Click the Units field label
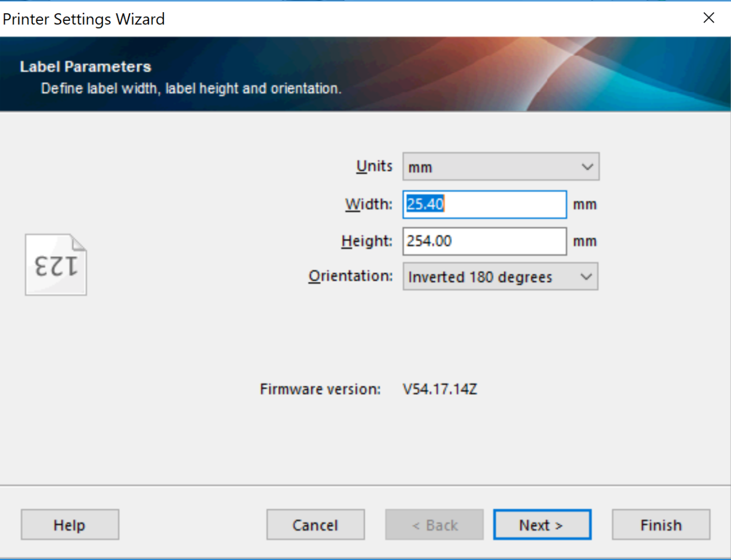Viewport: 731px width, 560px height. coord(374,166)
